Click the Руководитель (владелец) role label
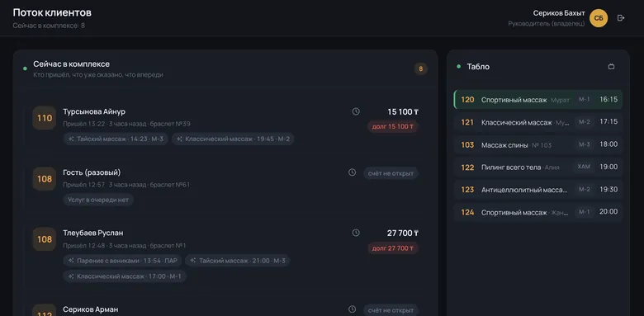 coord(547,24)
